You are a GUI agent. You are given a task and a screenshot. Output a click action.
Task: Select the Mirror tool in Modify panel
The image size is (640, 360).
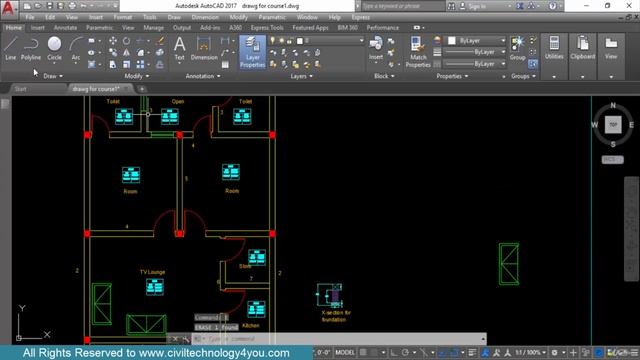click(127, 52)
